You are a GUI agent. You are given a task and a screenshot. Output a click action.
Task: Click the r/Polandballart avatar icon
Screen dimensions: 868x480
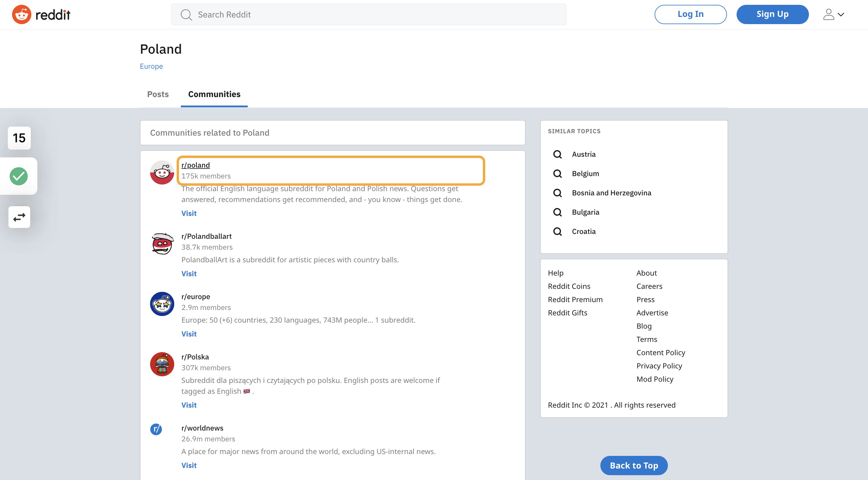click(x=162, y=243)
